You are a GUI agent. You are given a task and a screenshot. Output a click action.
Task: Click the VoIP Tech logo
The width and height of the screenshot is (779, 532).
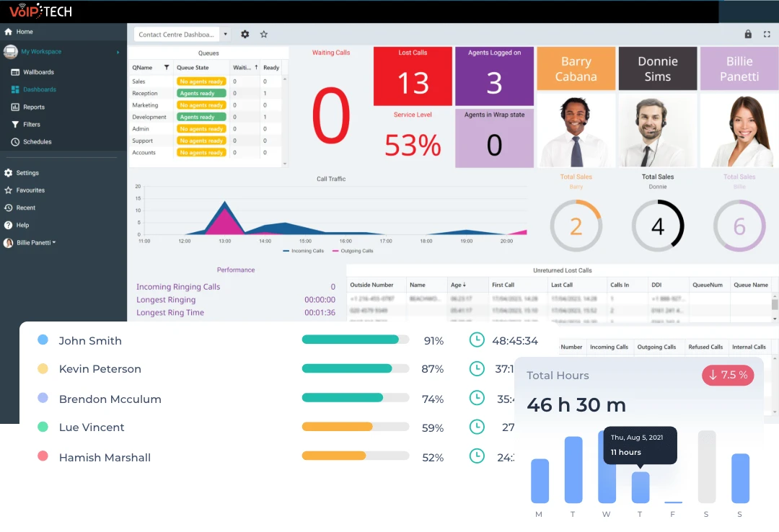pos(40,11)
